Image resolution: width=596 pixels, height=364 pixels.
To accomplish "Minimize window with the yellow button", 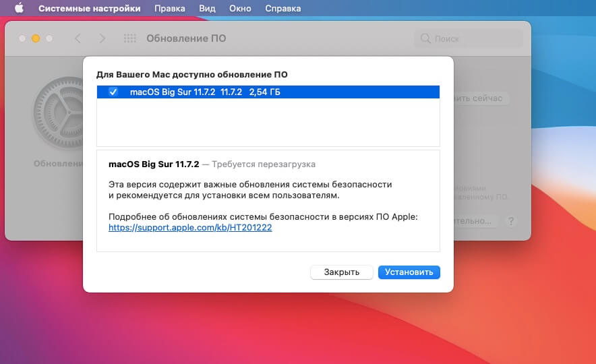I will [x=36, y=38].
